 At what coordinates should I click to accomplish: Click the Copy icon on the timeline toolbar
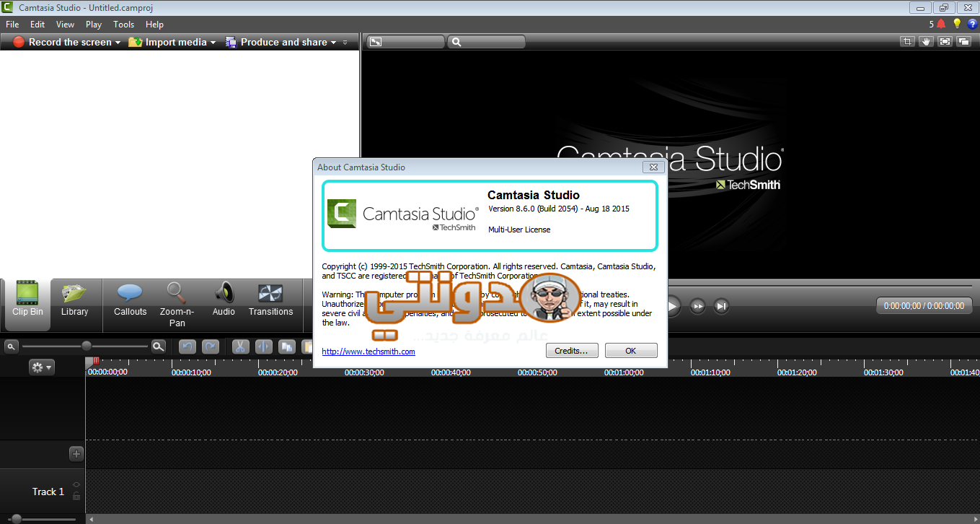coord(286,346)
